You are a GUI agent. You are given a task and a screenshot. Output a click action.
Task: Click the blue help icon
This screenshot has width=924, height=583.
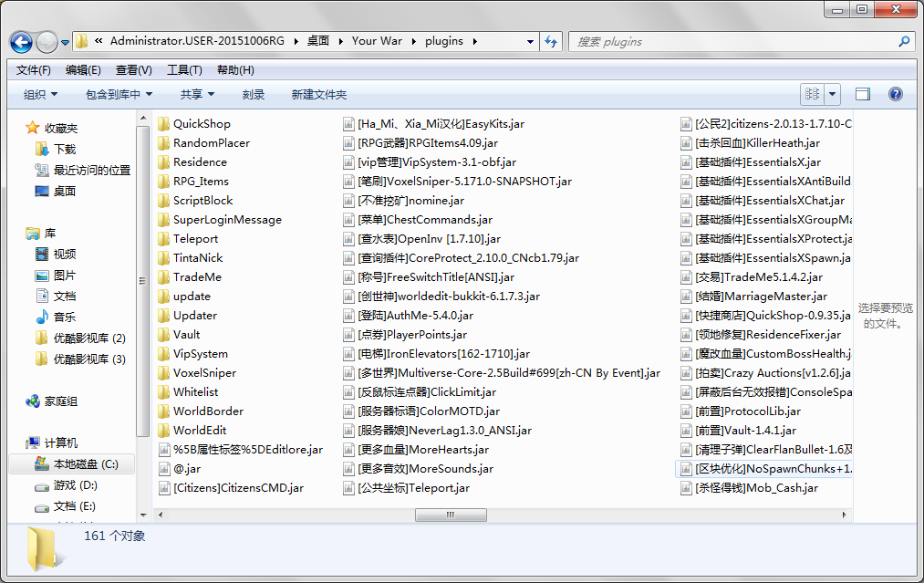(x=895, y=94)
